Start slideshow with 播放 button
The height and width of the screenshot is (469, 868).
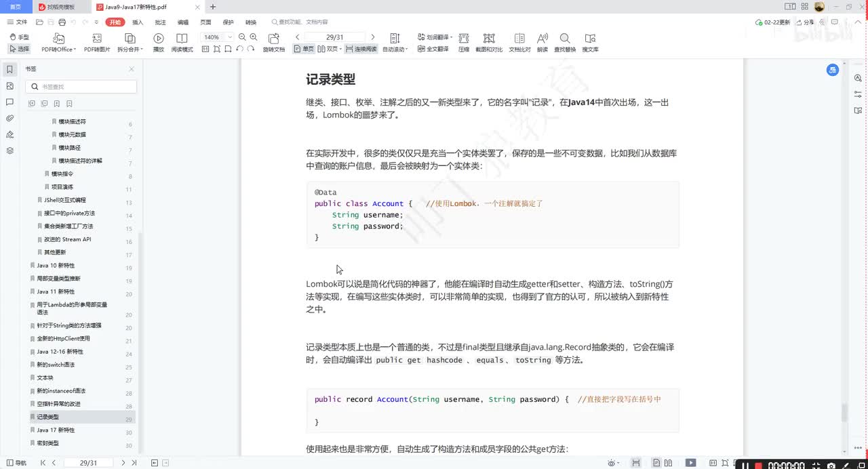pos(159,43)
